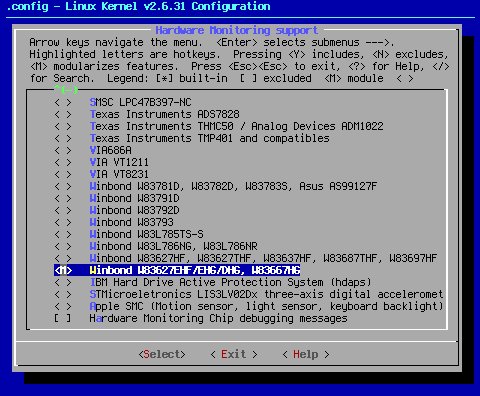Toggle TMP401 and compatibles tristate box
480x396 pixels.
(63, 138)
